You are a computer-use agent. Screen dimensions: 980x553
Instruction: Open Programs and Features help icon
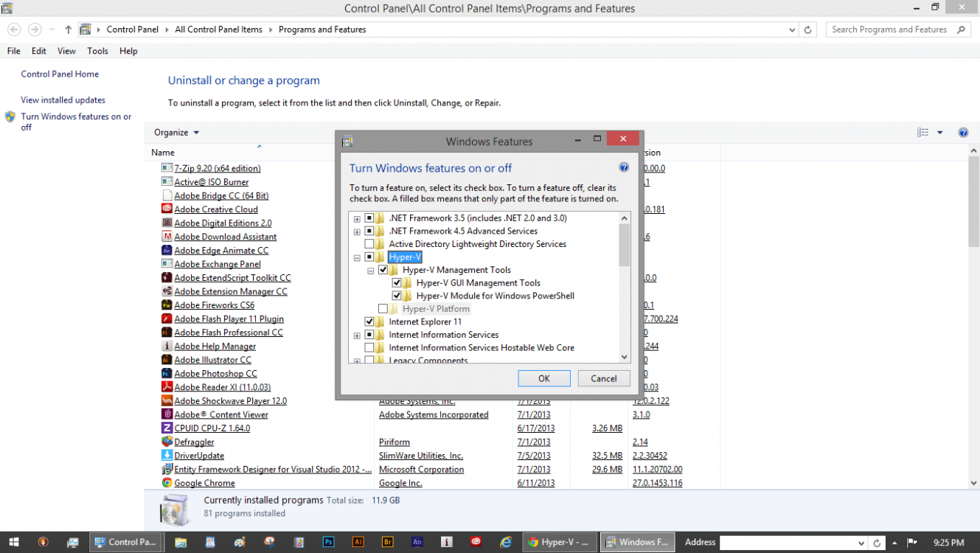pos(963,133)
